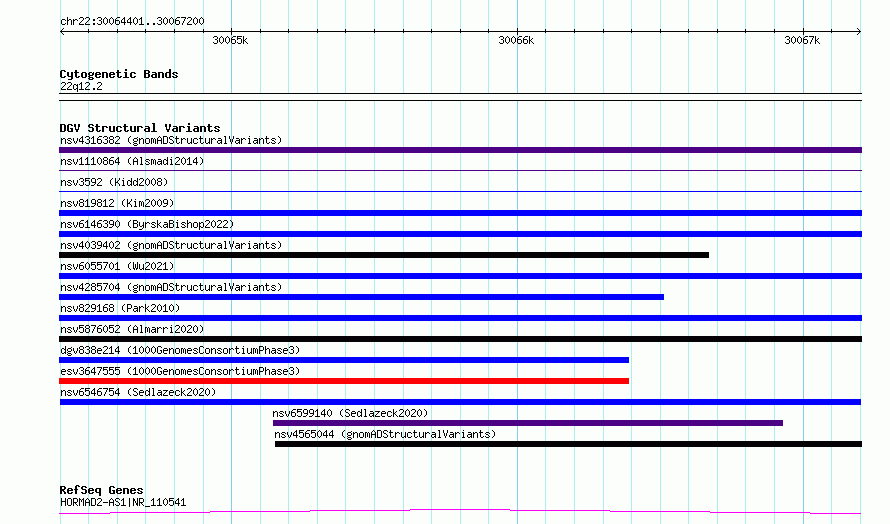Image resolution: width=890 pixels, height=524 pixels.
Task: Select the black nsv5876052 variant bar
Action: click(x=460, y=339)
